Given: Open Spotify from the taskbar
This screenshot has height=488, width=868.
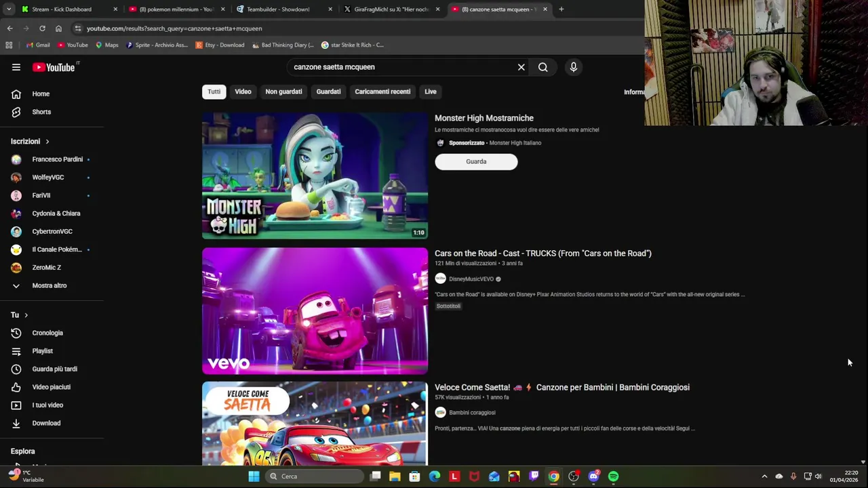Looking at the screenshot, I should pos(613,476).
